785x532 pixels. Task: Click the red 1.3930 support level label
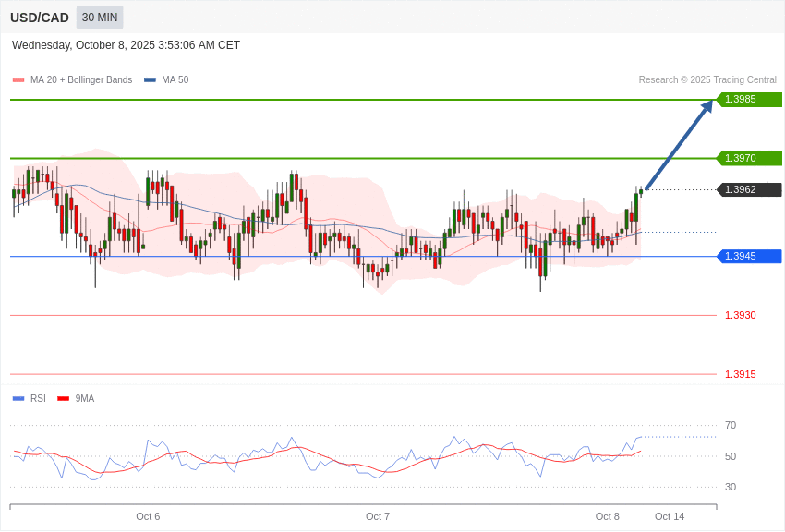(x=740, y=316)
